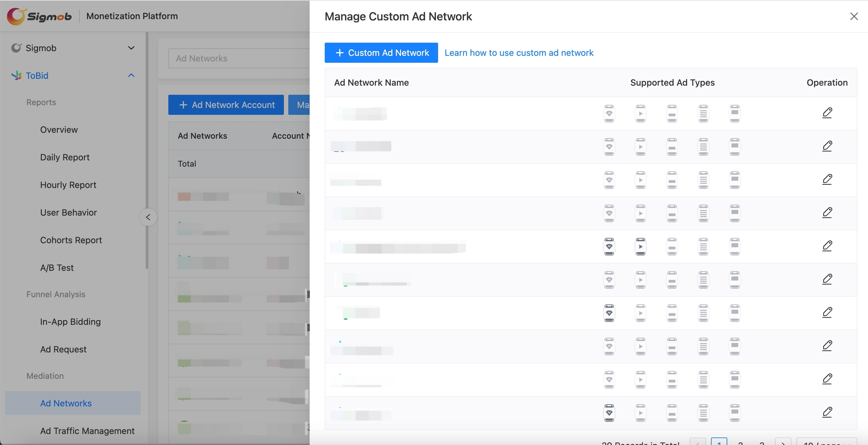Click the first row's banner ad type icon
The image size is (868, 445).
click(671, 113)
